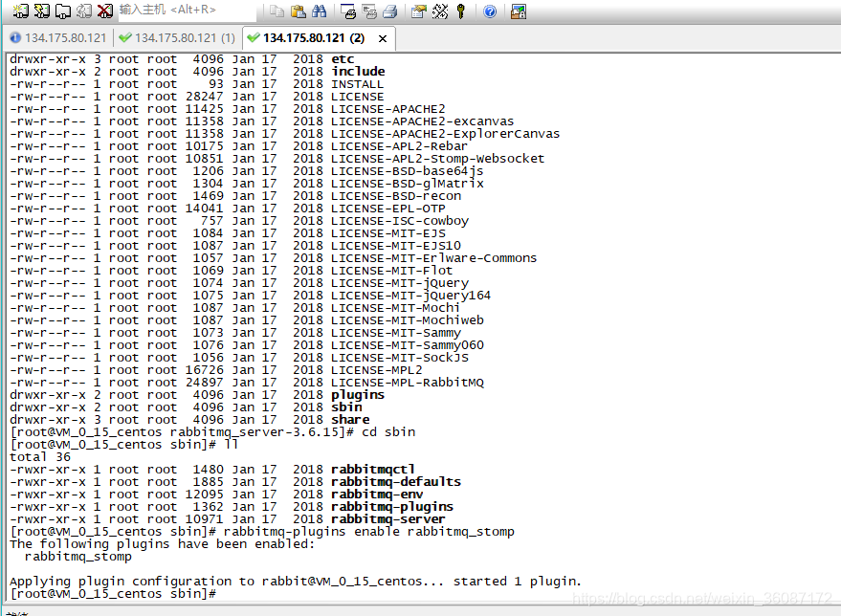Open Global Options tools icon
841x616 pixels.
[x=440, y=11]
